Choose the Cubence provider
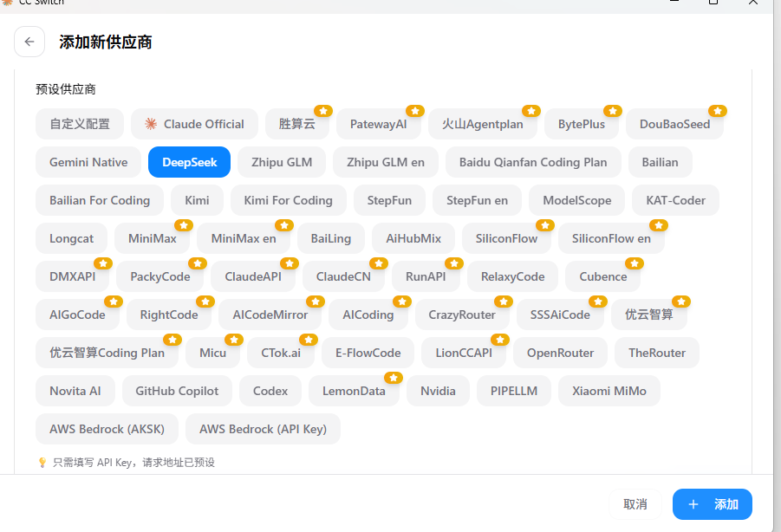Screen dimensions: 781x532 [602, 276]
